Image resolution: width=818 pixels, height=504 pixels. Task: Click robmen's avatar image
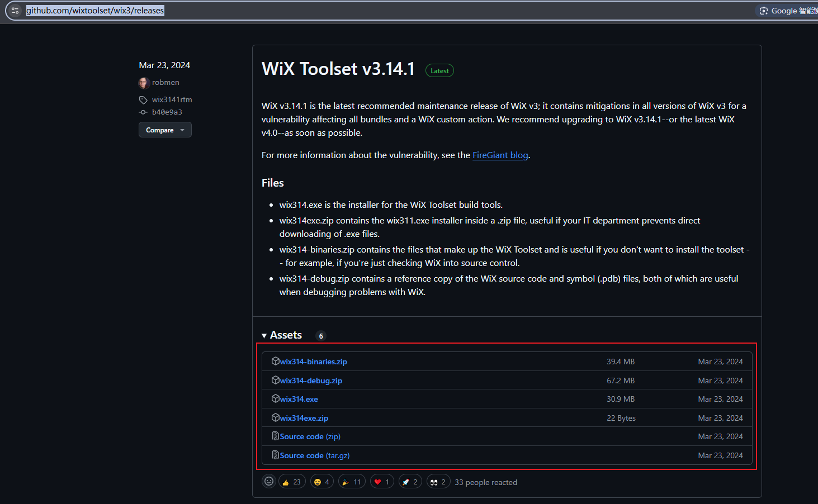pyautogui.click(x=144, y=83)
